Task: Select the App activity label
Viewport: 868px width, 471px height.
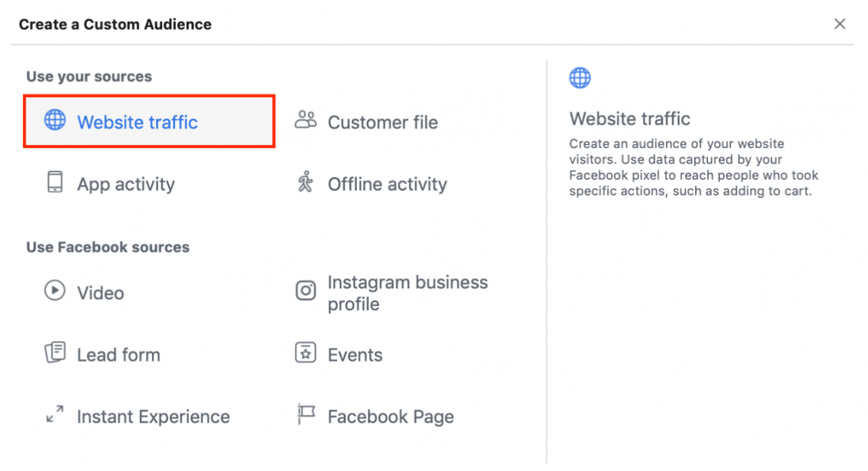Action: point(125,185)
